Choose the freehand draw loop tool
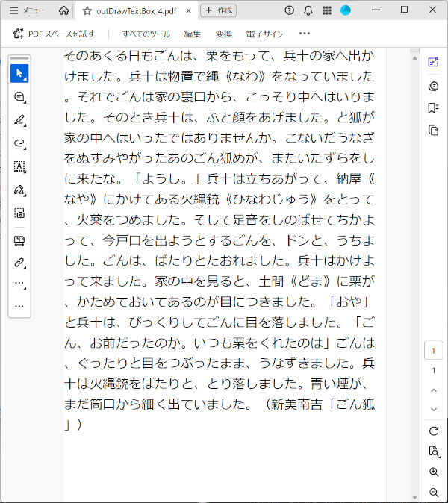Screen dimensions: 448x503 pyautogui.click(x=20, y=143)
